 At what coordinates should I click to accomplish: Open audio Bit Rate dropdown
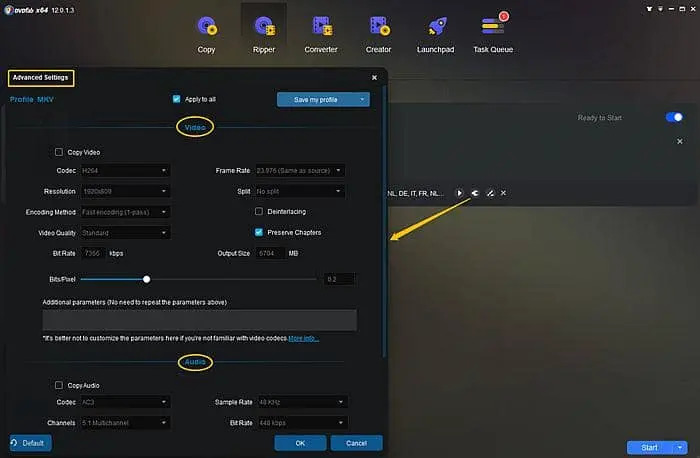(302, 422)
